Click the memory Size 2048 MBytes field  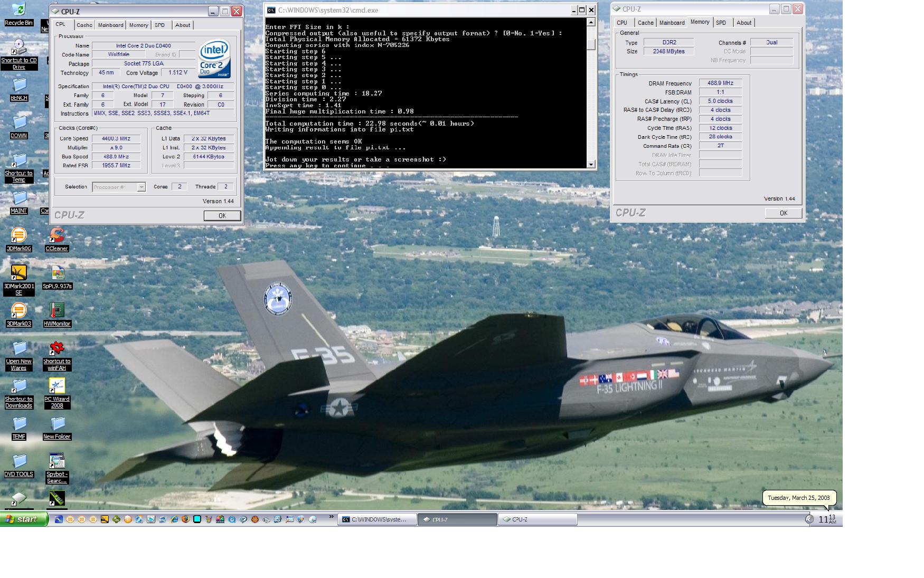pos(668,51)
